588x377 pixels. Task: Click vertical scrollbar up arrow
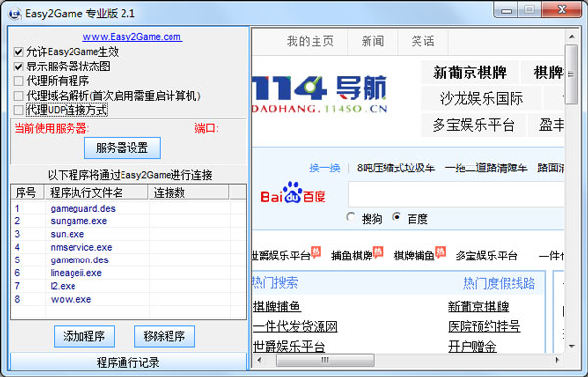click(572, 37)
